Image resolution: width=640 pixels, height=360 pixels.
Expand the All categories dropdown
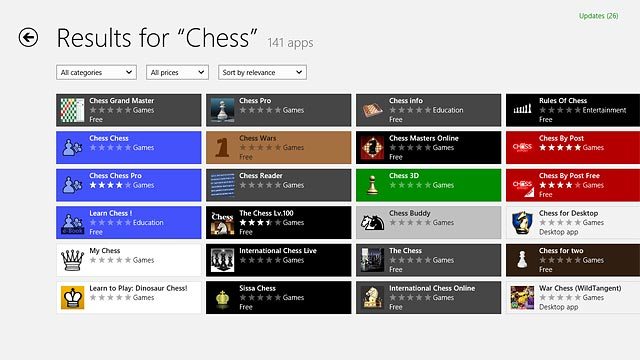tap(96, 72)
